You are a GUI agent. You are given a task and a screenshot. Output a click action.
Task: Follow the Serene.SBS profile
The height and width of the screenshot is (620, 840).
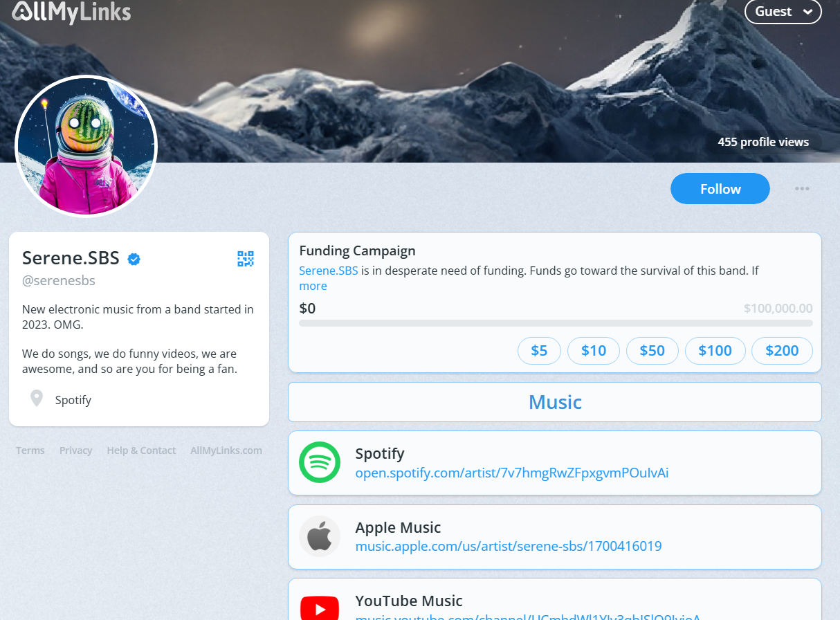tap(720, 189)
